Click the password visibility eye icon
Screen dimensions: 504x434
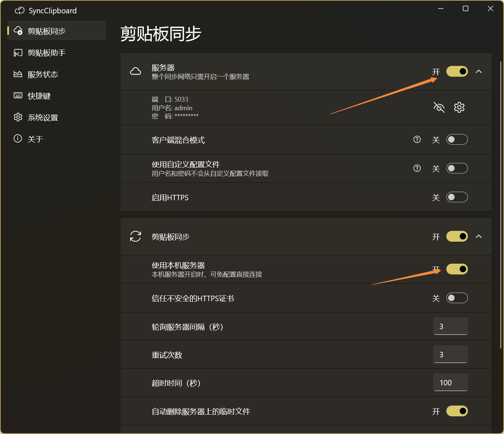(439, 107)
